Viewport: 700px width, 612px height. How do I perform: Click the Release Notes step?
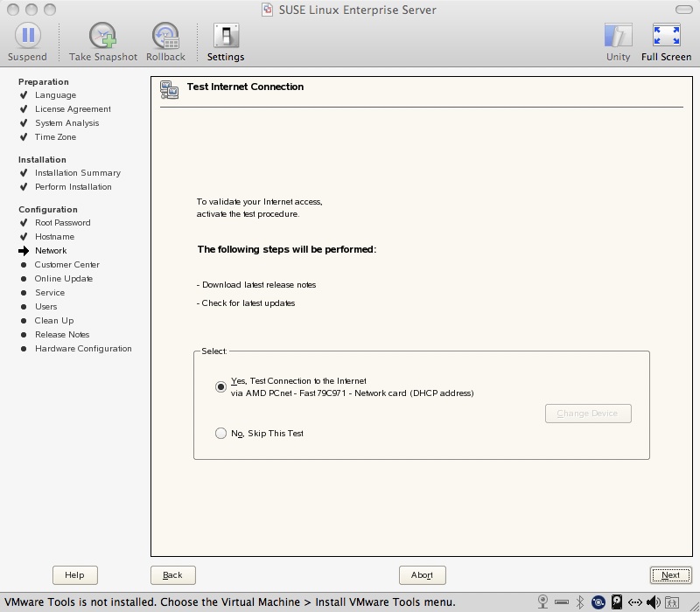pos(62,335)
